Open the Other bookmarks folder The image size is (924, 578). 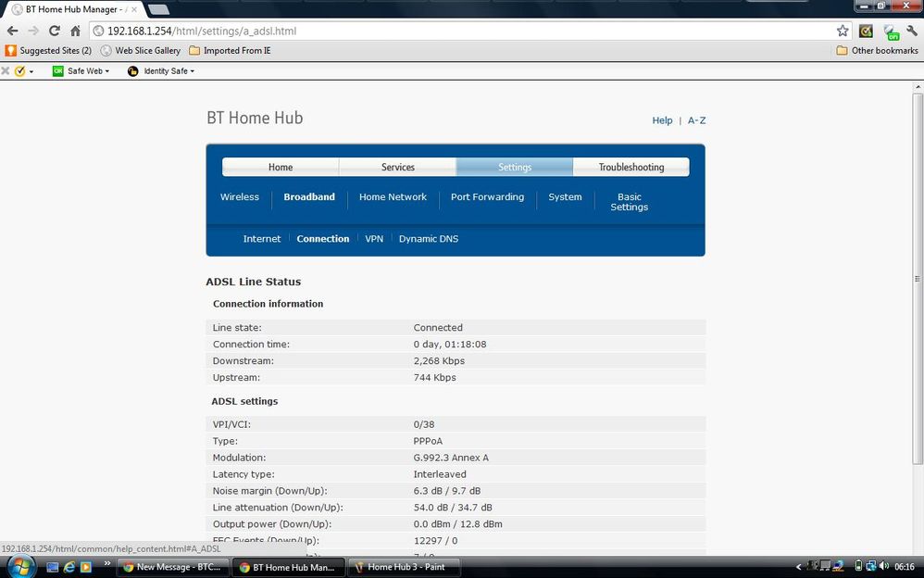(878, 51)
